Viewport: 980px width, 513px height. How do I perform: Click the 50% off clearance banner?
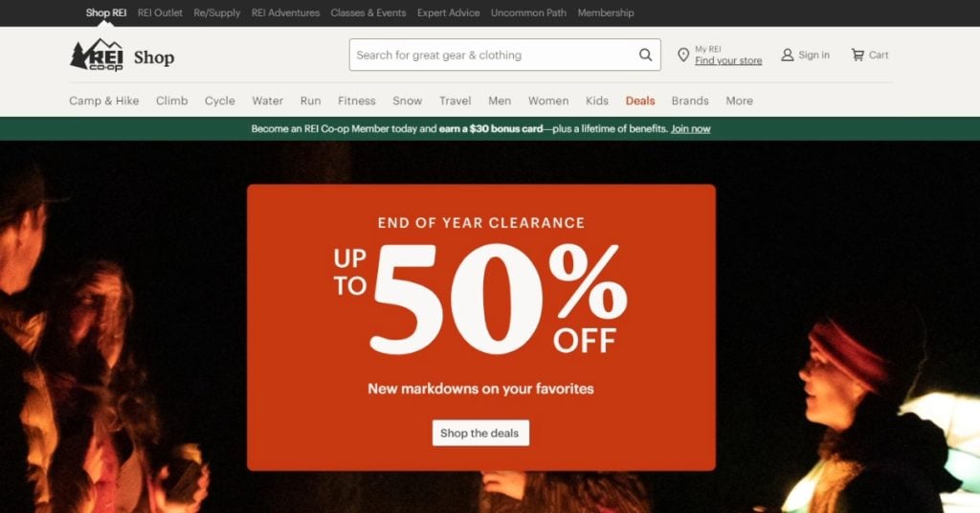pyautogui.click(x=481, y=327)
